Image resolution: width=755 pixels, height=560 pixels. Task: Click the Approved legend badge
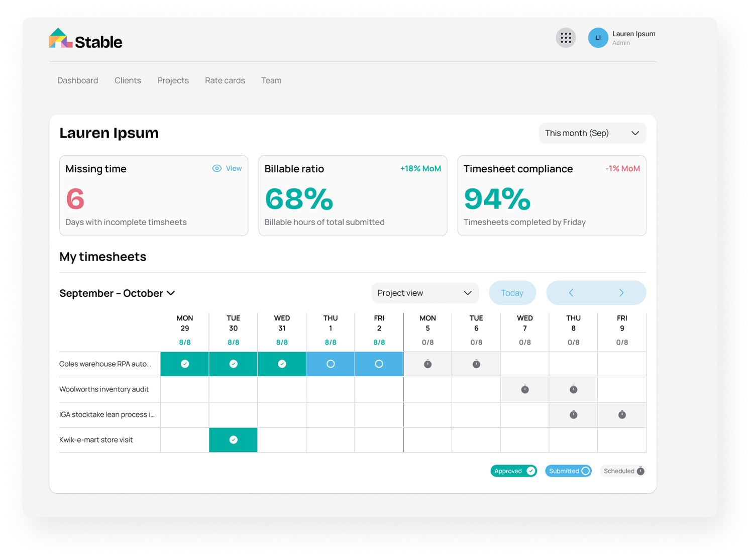[513, 471]
